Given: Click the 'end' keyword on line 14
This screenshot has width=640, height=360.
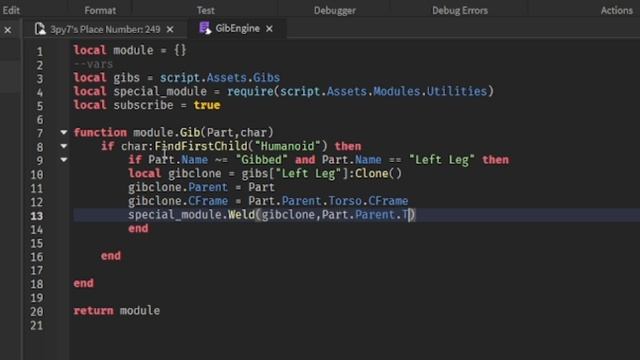Looking at the screenshot, I should pyautogui.click(x=138, y=228).
